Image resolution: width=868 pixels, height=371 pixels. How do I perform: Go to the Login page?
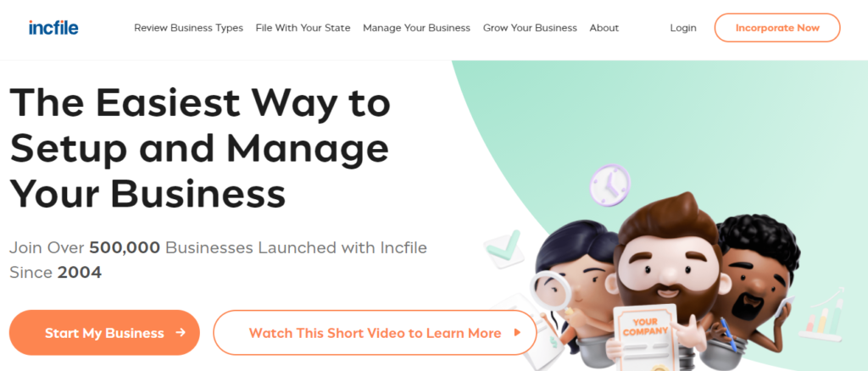coord(683,28)
